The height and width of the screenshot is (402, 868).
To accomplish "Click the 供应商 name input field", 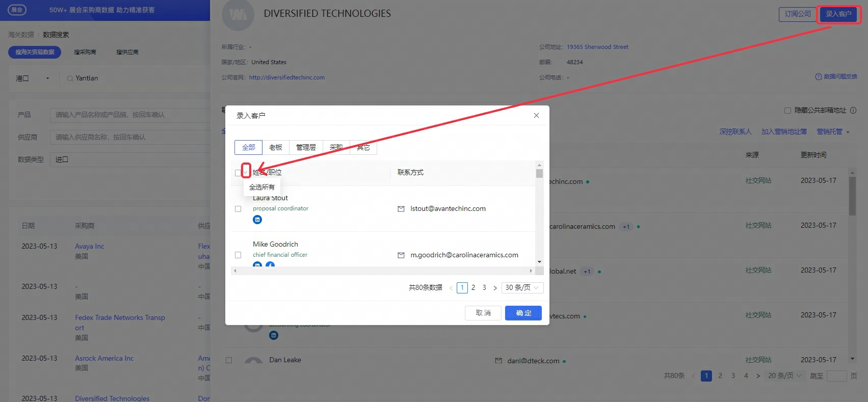I will tap(130, 138).
